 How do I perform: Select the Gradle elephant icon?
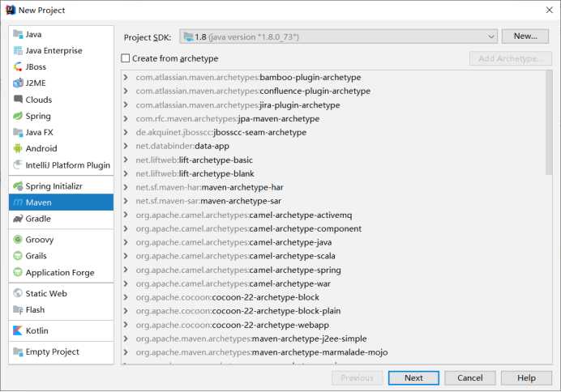[18, 219]
